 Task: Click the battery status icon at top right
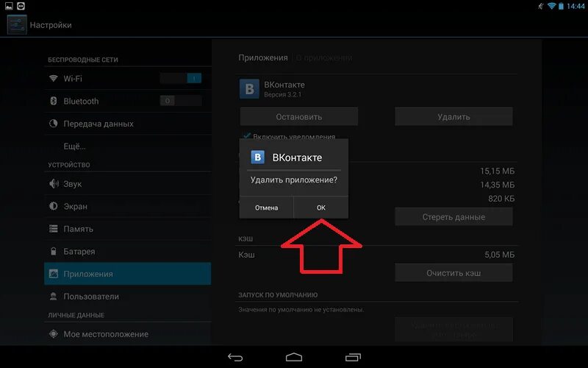[x=561, y=6]
